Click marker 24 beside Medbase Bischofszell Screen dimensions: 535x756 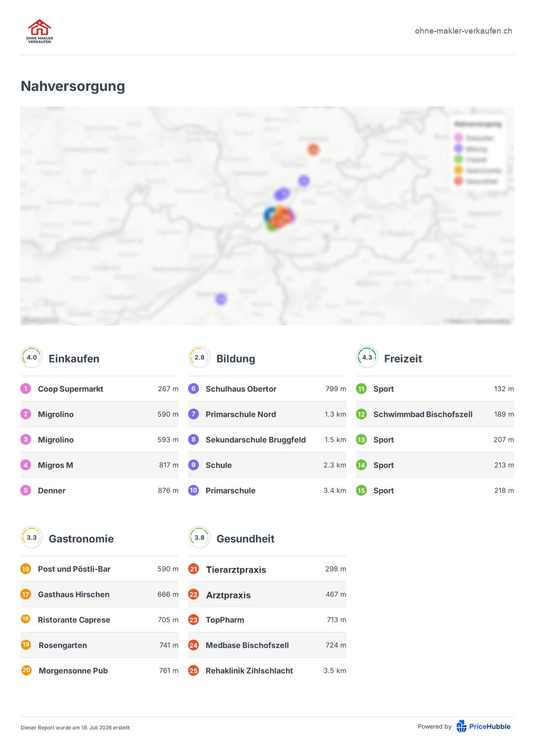194,645
